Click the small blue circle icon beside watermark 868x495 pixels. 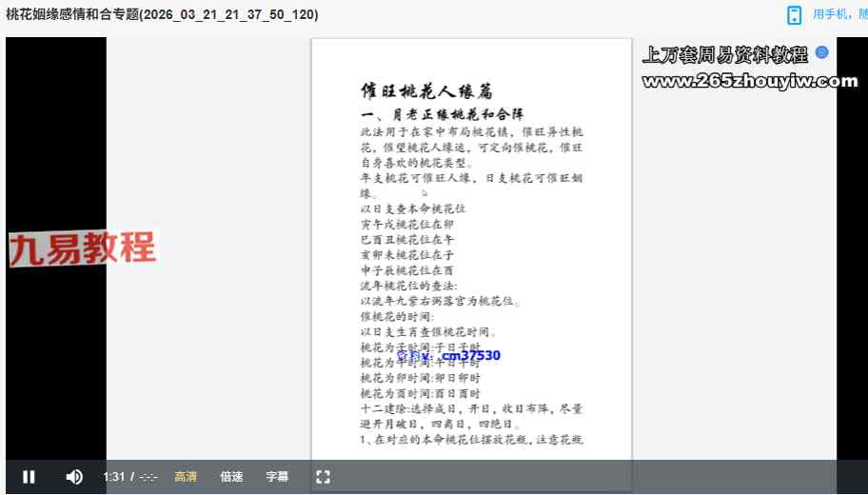(x=822, y=53)
